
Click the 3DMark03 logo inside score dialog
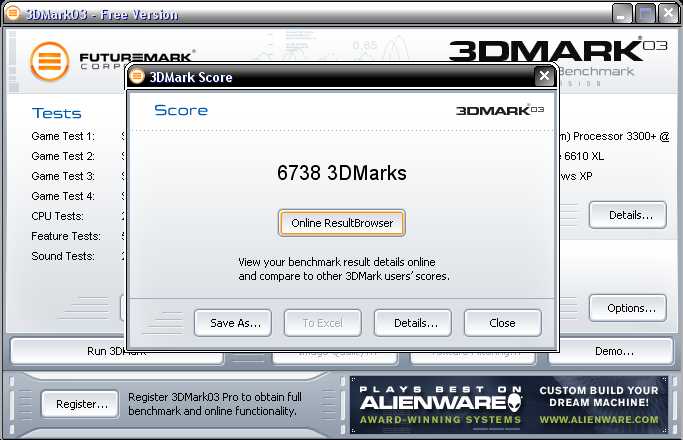coord(500,110)
